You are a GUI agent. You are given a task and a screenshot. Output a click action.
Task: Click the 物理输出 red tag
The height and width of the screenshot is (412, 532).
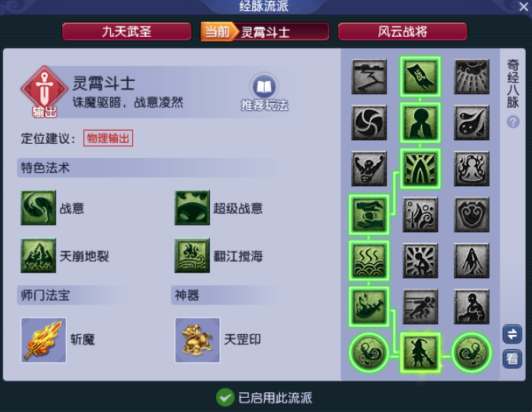coord(108,138)
